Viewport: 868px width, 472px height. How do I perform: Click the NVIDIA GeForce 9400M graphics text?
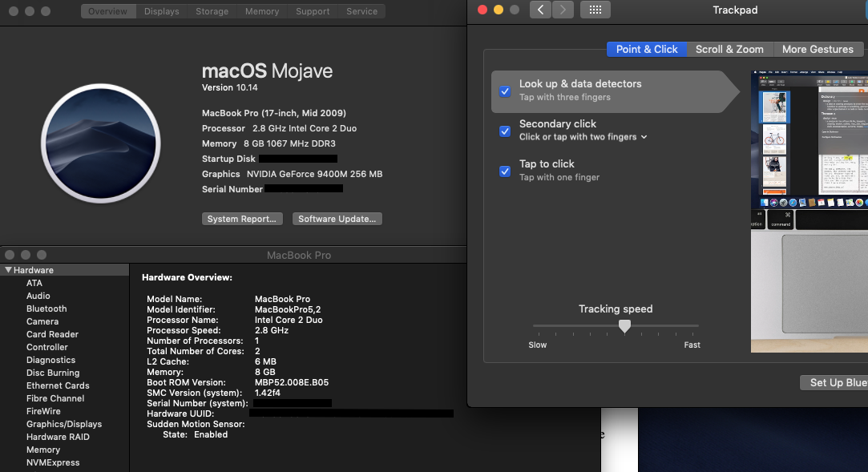tap(314, 174)
